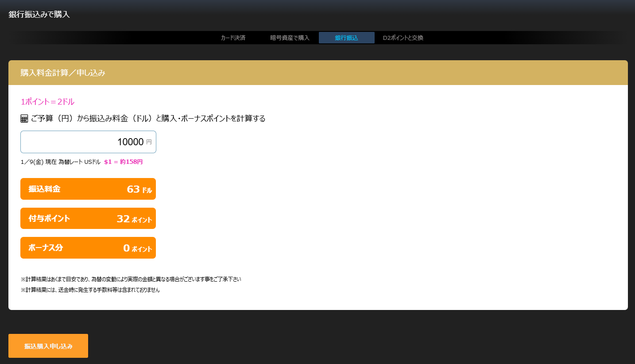Click the 振込料金 63ドル result box
635x364 pixels.
tap(88, 189)
